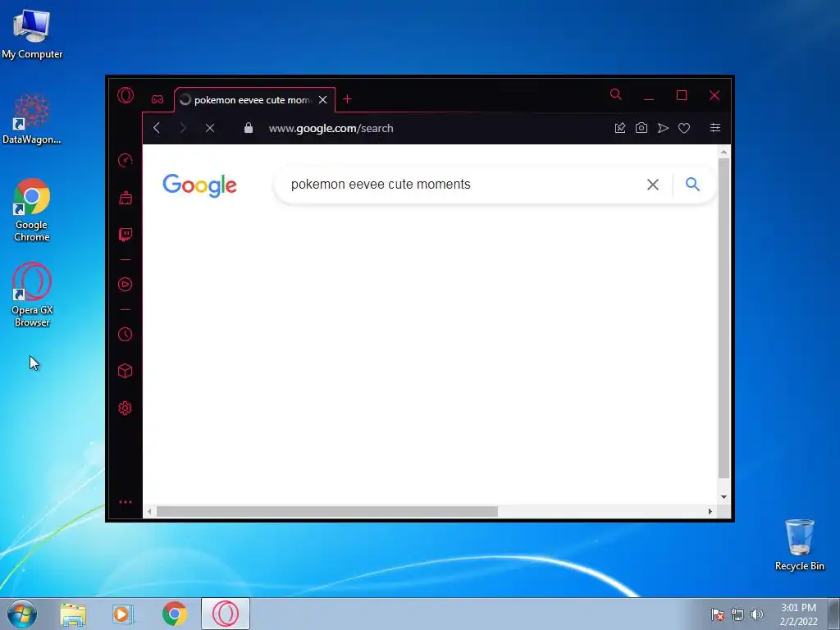840x630 pixels.
Task: Open the Opera menu logo button
Action: (126, 96)
